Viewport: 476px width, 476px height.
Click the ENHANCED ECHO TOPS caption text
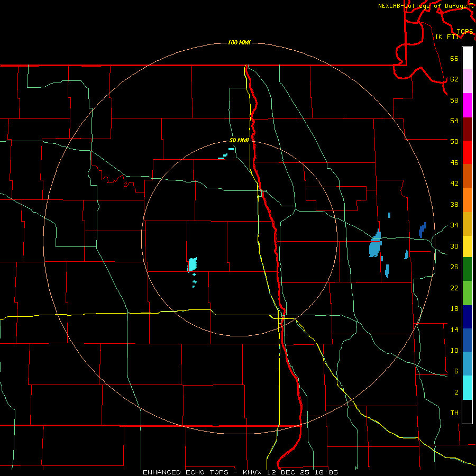[186, 472]
